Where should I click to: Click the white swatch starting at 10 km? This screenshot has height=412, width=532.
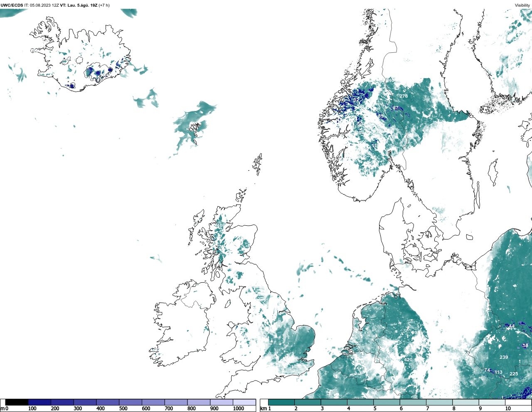pyautogui.click(x=518, y=402)
